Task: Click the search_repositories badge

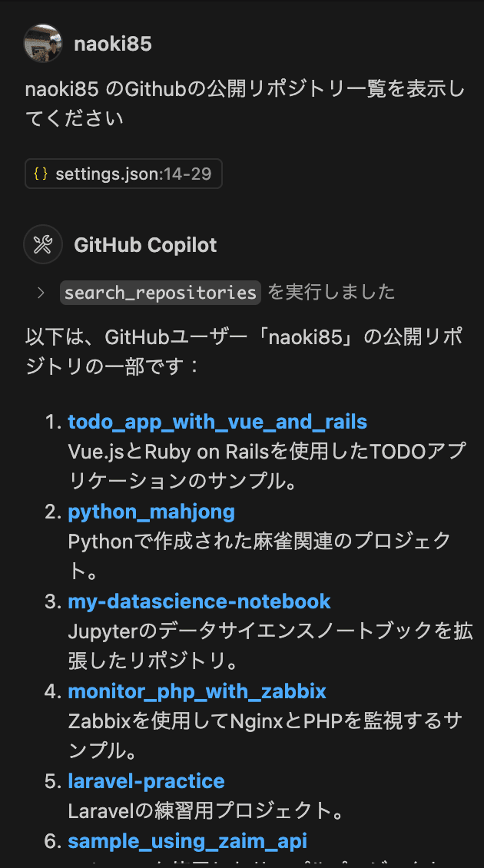Action: 160,292
